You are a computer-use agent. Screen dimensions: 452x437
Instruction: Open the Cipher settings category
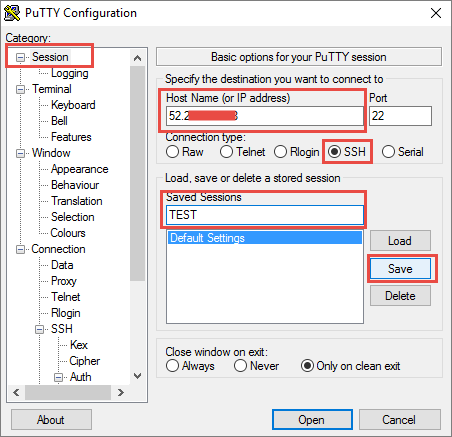pyautogui.click(x=85, y=361)
